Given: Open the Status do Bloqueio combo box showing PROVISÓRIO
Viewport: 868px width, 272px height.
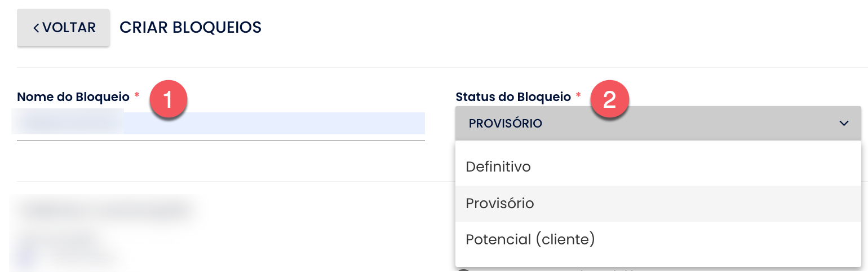Looking at the screenshot, I should (x=658, y=123).
